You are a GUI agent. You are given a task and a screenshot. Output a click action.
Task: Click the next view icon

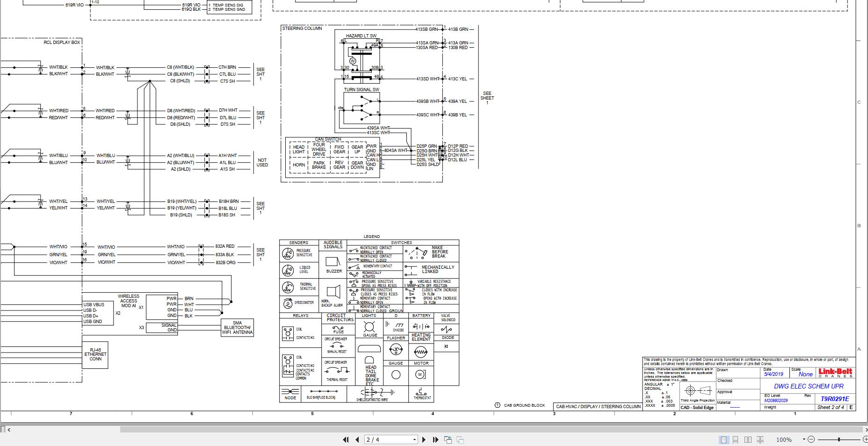tap(459, 439)
